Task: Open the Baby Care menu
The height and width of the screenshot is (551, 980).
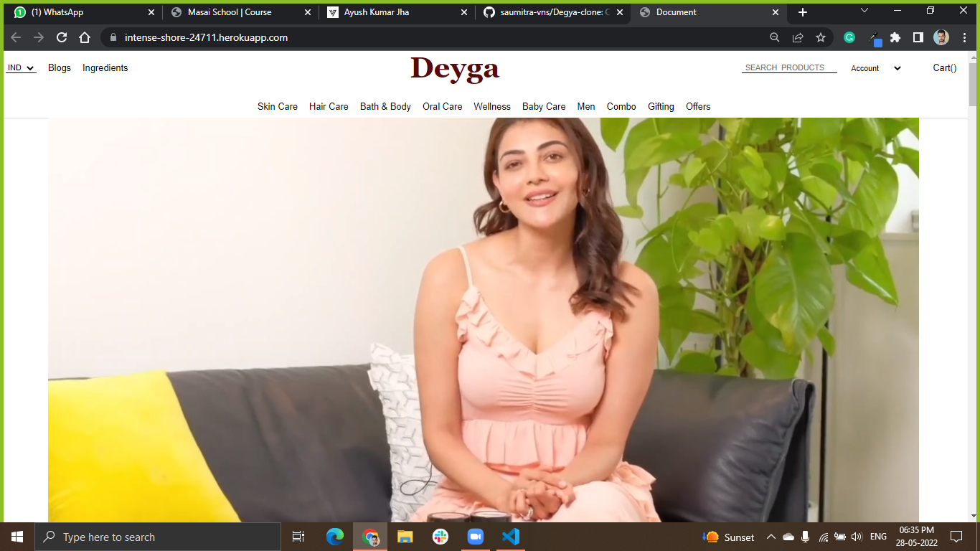Action: [544, 106]
